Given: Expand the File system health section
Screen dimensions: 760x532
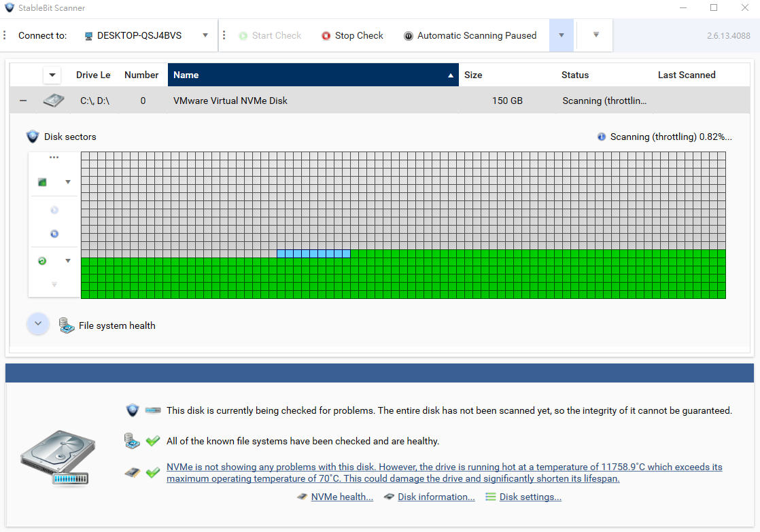Looking at the screenshot, I should click(38, 323).
